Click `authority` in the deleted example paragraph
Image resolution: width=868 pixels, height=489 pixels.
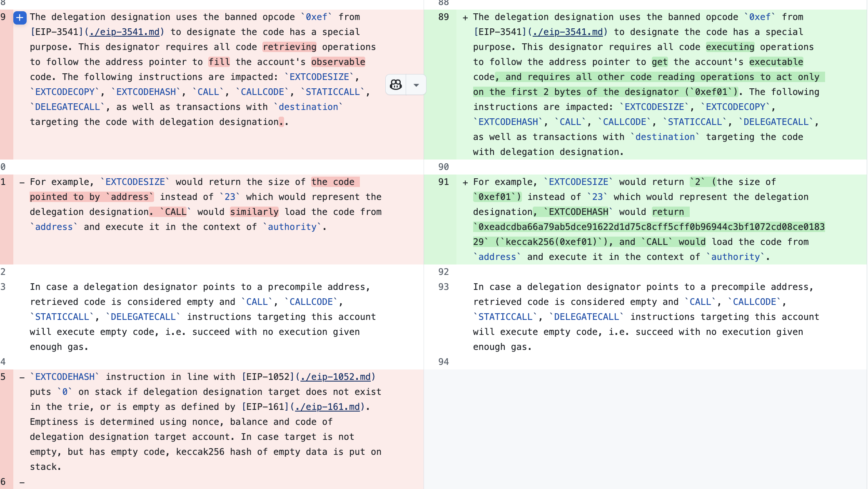coord(292,227)
